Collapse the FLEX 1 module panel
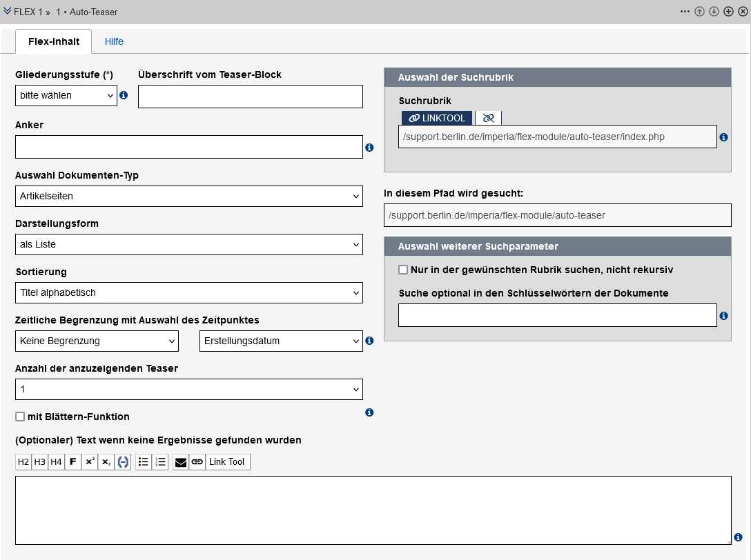The height and width of the screenshot is (560, 751). click(7, 12)
